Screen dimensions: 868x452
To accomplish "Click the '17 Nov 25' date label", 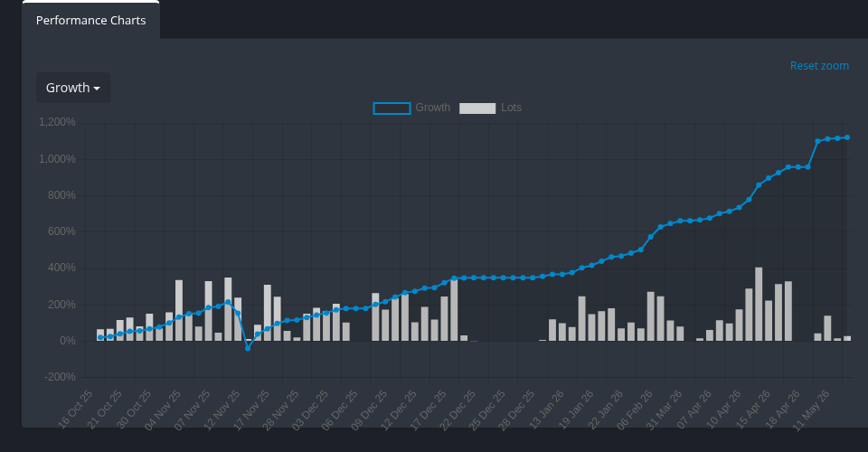I will [x=251, y=410].
